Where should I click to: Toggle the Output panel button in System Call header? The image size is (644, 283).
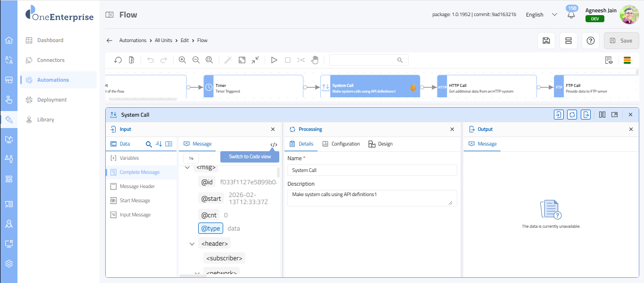(586, 114)
